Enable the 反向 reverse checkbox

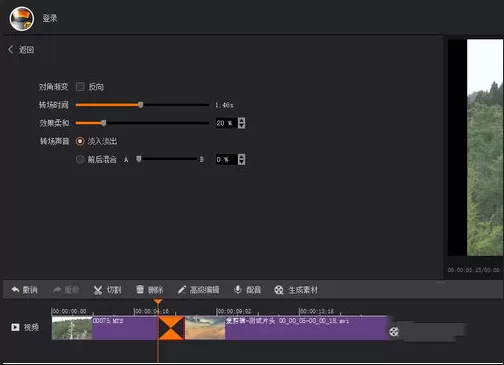click(80, 87)
